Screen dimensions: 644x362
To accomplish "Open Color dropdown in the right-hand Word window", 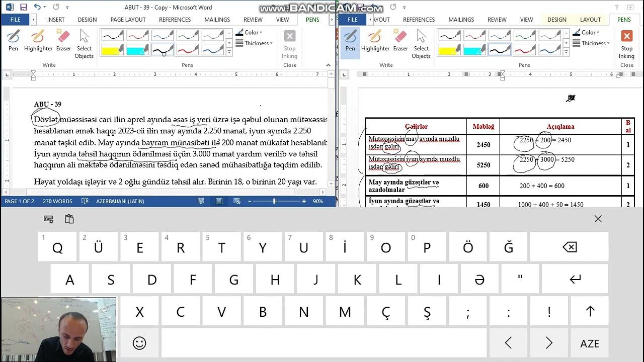I will tap(587, 33).
